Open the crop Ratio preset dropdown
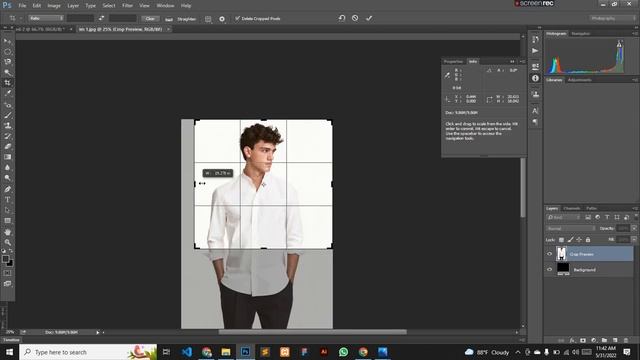 click(46, 18)
